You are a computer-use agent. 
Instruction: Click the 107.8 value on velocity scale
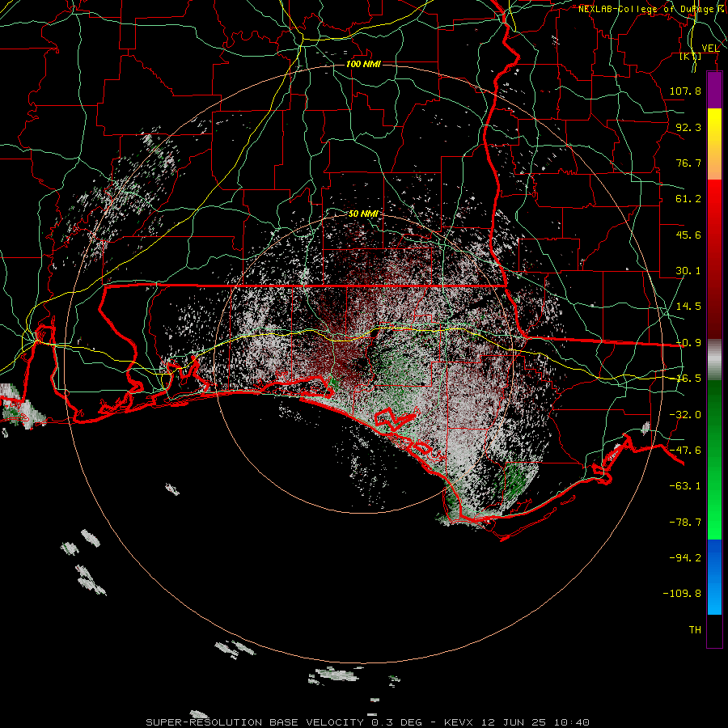coord(685,91)
